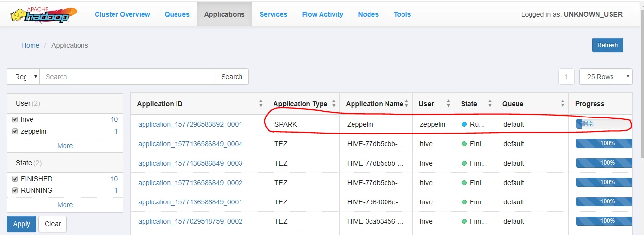Click the UNKNOWN_USER login label
Viewport: 644px width, 235px height.
pyautogui.click(x=593, y=14)
